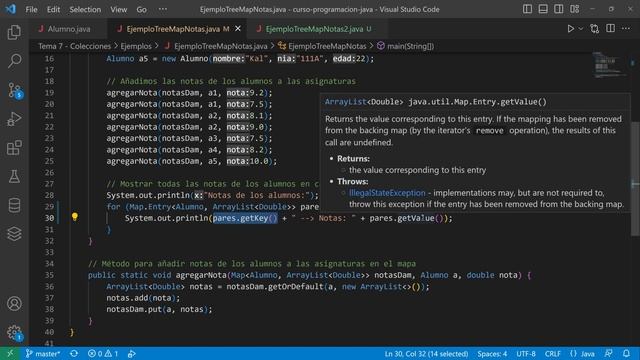Open Customize Layout options
The image size is (640, 360).
click(574, 9)
